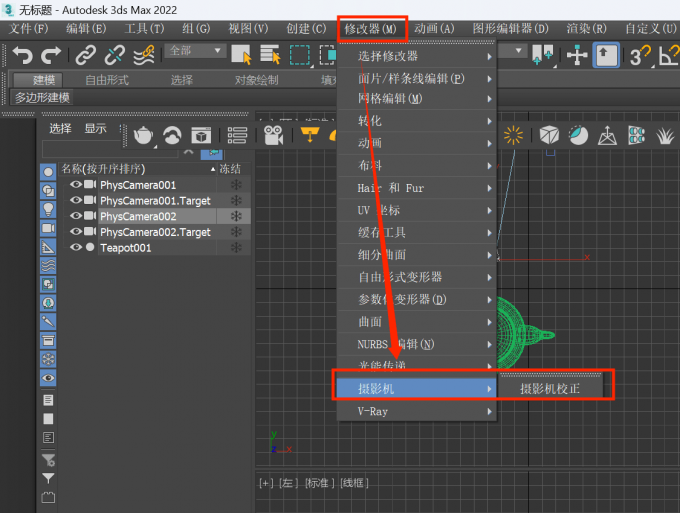Hide PhysCamera001 using its eye icon

(x=76, y=184)
